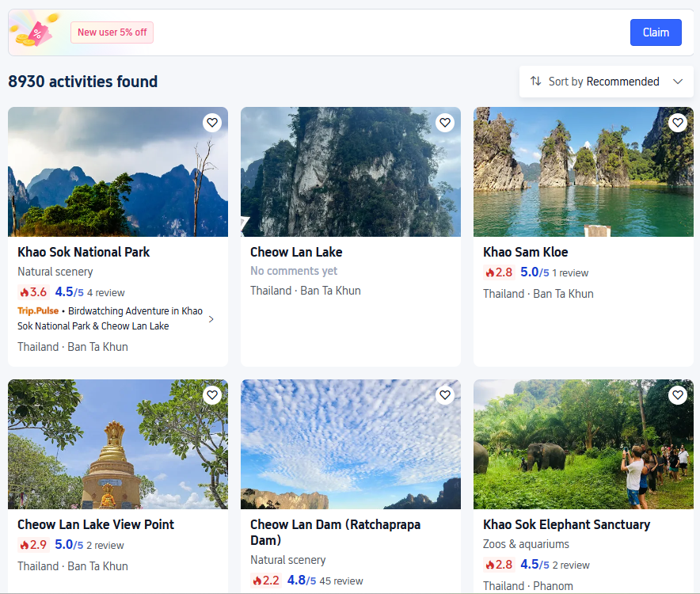This screenshot has width=700, height=594.
Task: Toggle heart on Cheow Lan Lake card
Action: [444, 123]
